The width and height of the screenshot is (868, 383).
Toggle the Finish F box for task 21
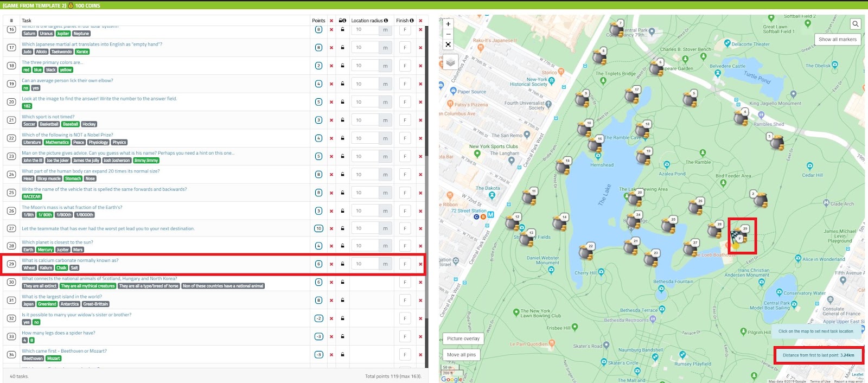405,120
